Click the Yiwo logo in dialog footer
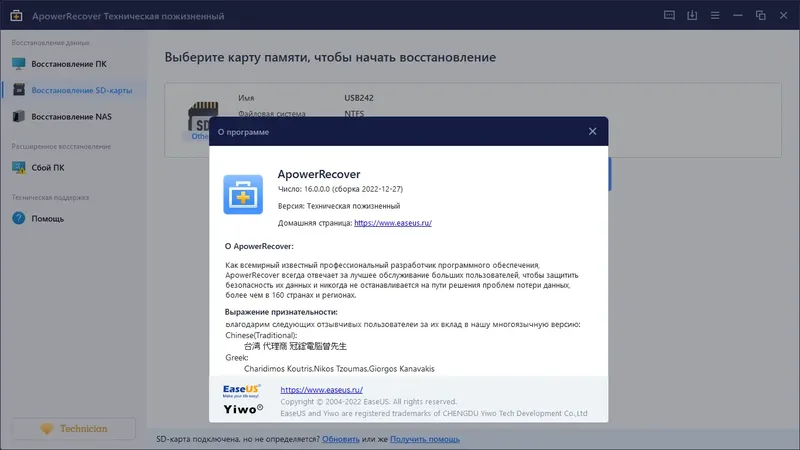Screen dimensions: 800x450 (243, 409)
